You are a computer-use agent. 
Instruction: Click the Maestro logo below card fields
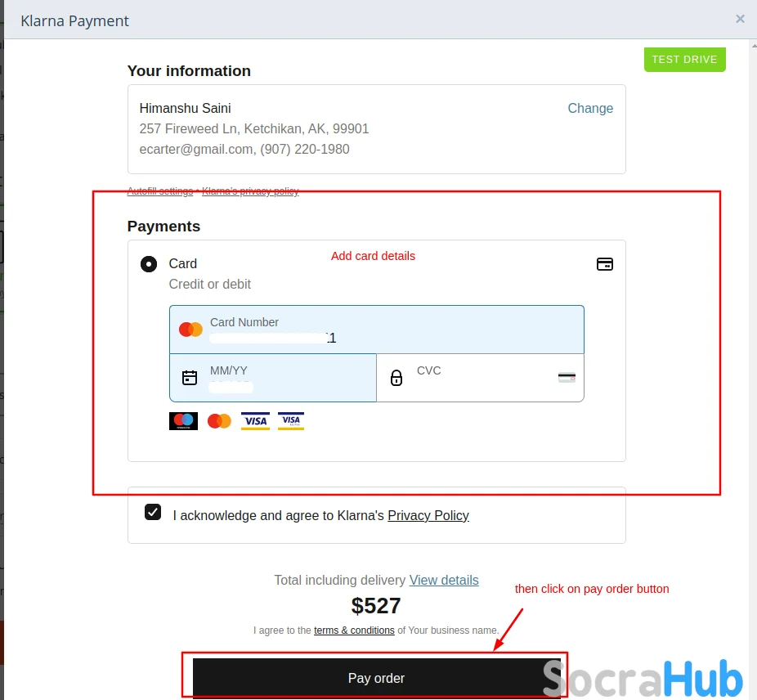(x=183, y=421)
